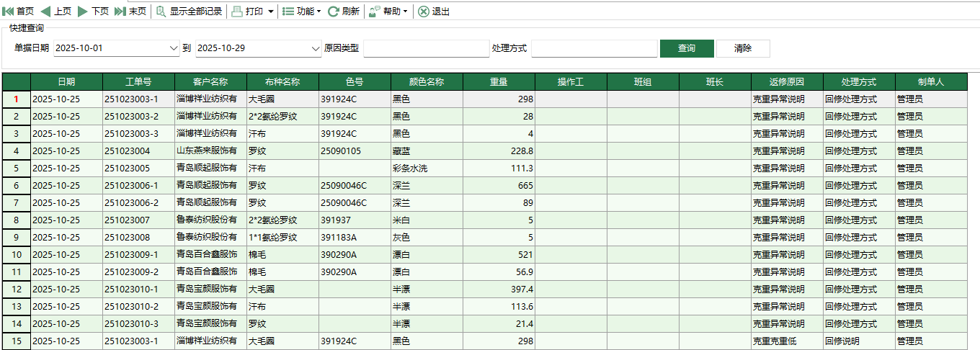
Task: Click the 操作工 column header
Action: click(571, 81)
